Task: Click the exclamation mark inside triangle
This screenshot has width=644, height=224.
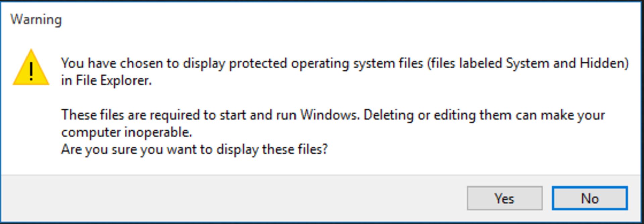Action: click(x=31, y=72)
